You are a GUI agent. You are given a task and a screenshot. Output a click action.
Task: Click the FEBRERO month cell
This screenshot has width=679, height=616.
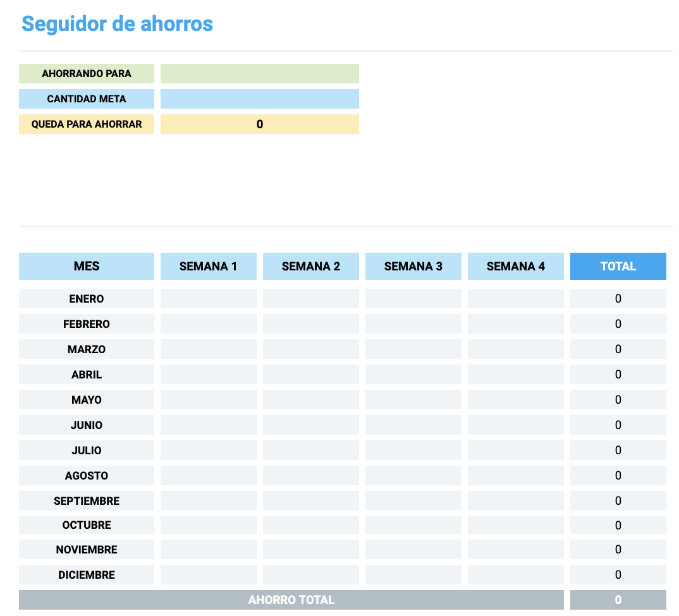pos(87,324)
